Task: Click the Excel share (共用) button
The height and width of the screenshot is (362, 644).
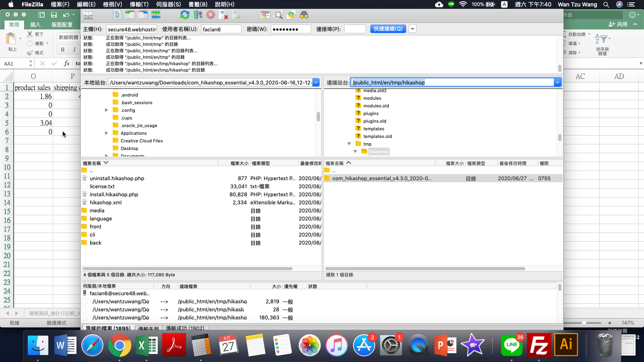Action: 618,24
